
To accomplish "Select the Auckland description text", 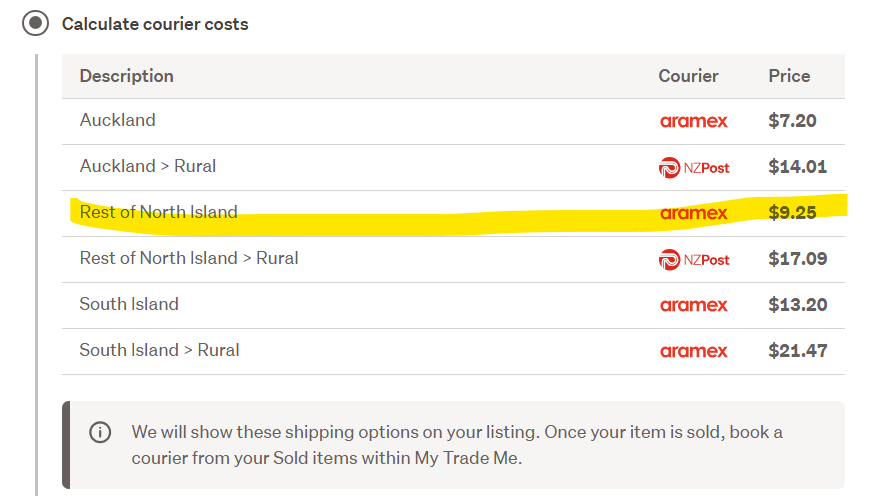I will point(118,120).
